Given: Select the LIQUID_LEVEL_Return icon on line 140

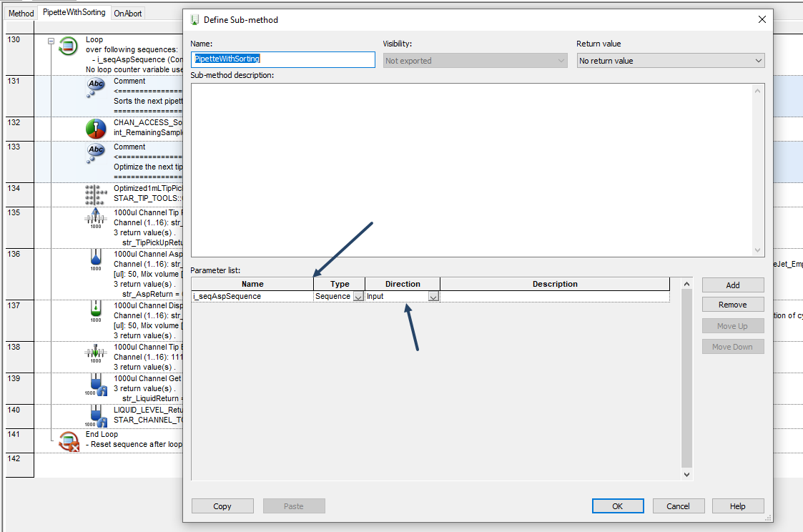Looking at the screenshot, I should 96,416.
